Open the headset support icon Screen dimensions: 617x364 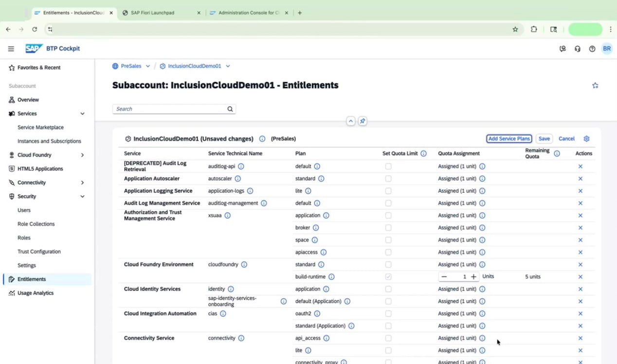pos(578,49)
